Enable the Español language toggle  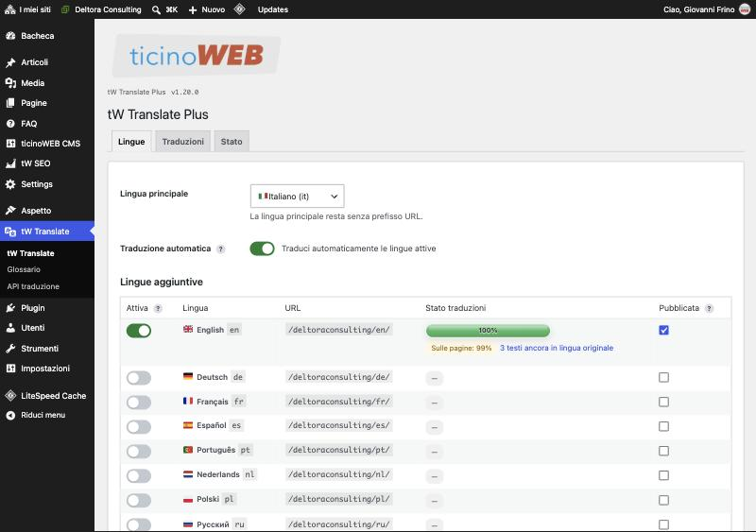click(139, 426)
